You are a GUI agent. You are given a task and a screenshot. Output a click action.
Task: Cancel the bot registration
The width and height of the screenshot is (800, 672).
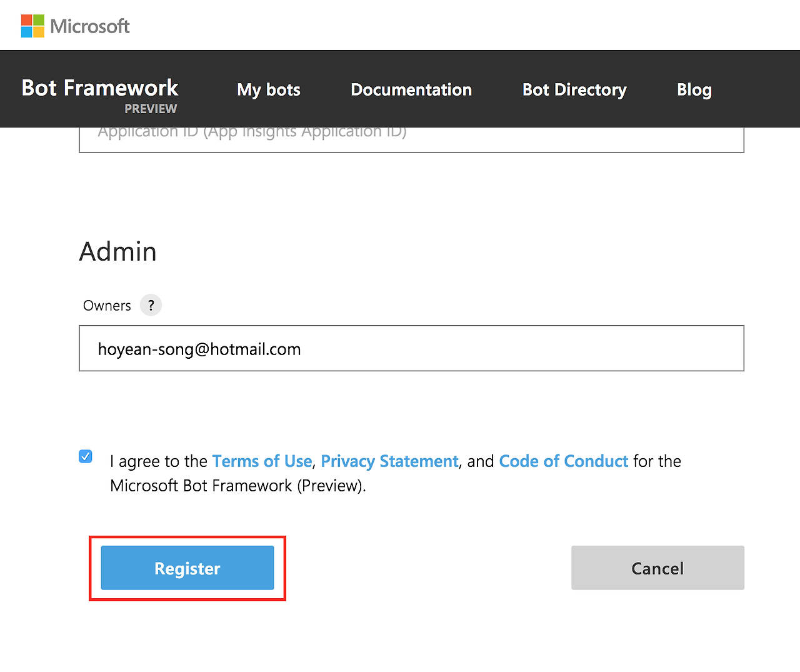coord(657,568)
